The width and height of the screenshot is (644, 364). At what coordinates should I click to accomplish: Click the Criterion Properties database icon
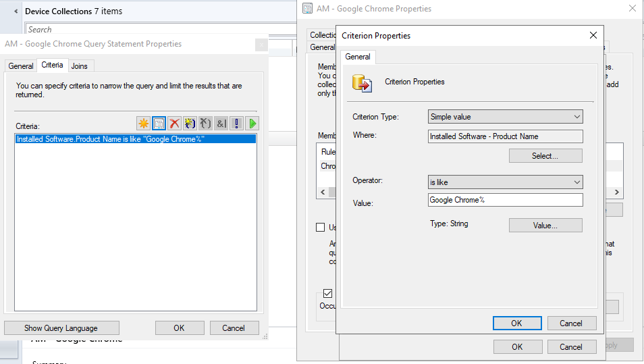363,83
